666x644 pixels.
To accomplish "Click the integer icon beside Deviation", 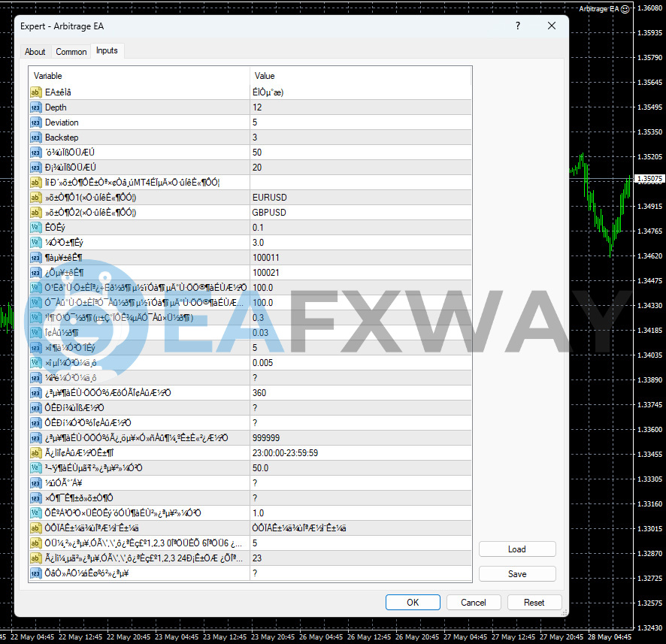I will (x=35, y=122).
